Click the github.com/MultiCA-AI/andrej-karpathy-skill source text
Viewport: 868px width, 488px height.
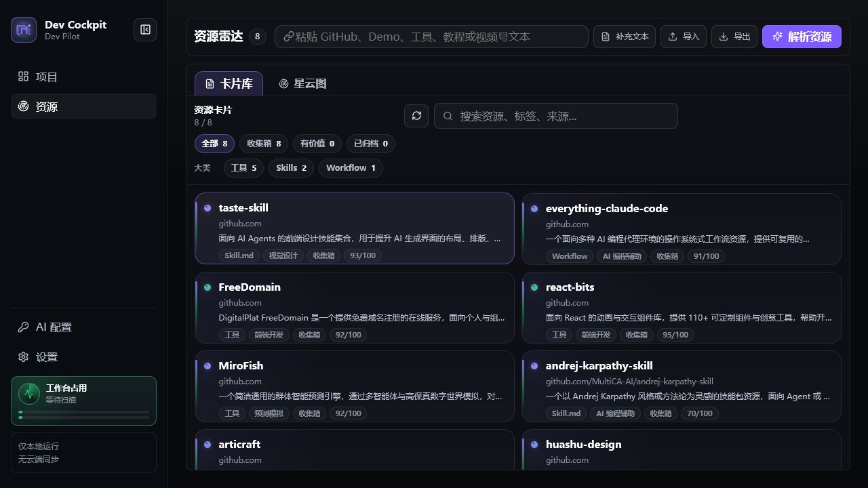pyautogui.click(x=629, y=382)
